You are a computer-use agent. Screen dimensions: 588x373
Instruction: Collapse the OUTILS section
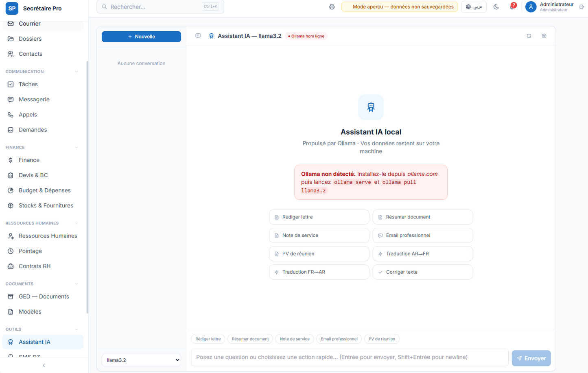pyautogui.click(x=77, y=329)
